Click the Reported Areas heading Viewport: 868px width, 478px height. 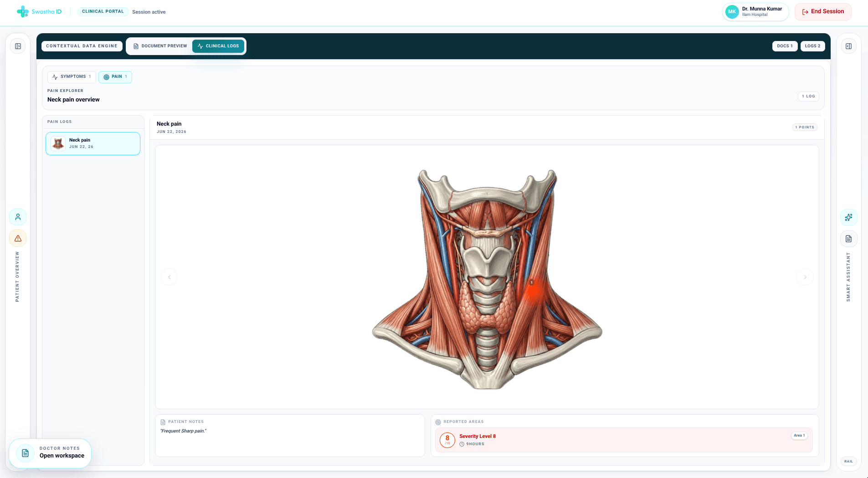point(463,422)
